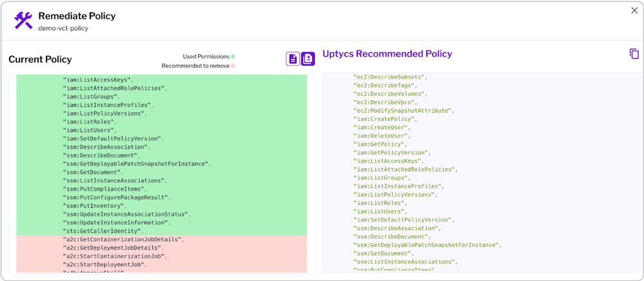Image resolution: width=644 pixels, height=281 pixels.
Task: Select "iam:ListInstanceProfiles" in Recommended Policy
Action: [x=399, y=186]
